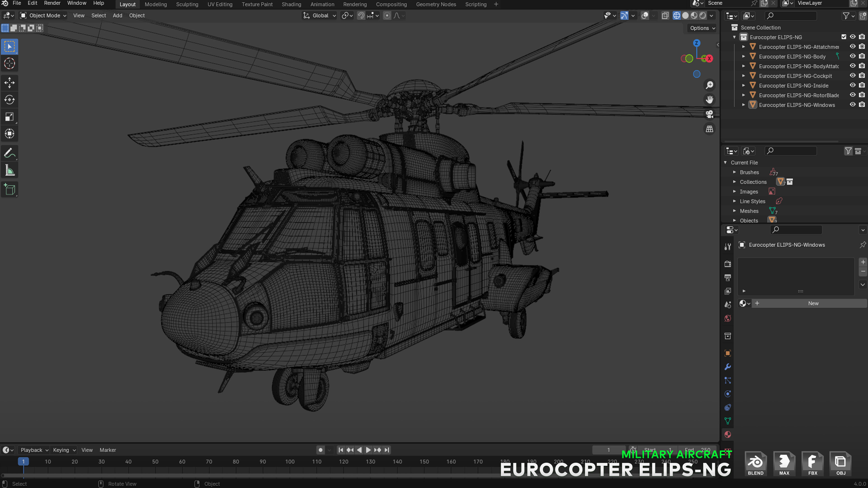Viewport: 868px width, 488px height.
Task: Open the World properties tab
Action: 727,319
